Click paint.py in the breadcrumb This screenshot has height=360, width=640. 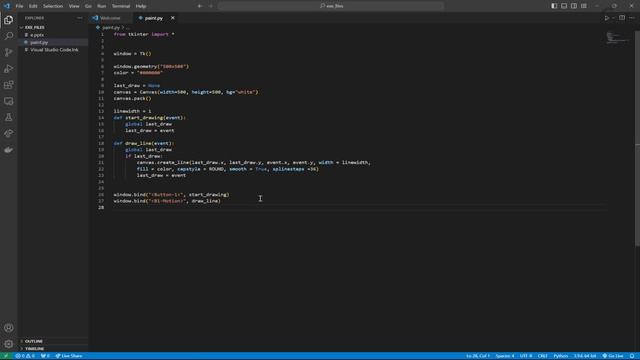pos(111,27)
